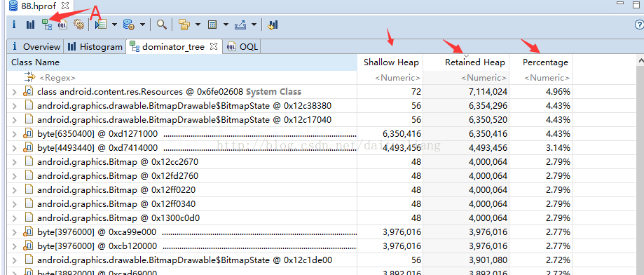644x275 pixels.
Task: Click the Calculate retained size icon
Action: (212, 25)
